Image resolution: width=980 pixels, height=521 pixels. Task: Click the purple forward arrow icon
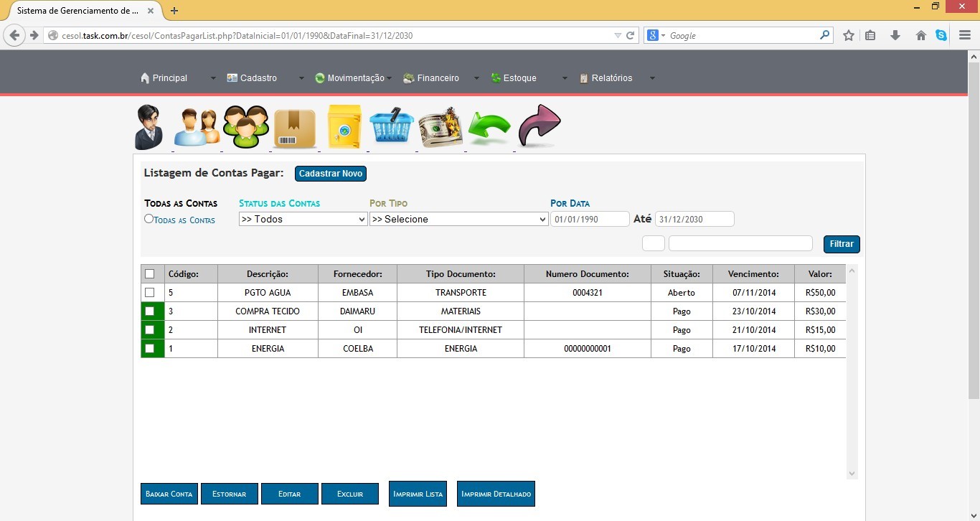click(x=539, y=126)
